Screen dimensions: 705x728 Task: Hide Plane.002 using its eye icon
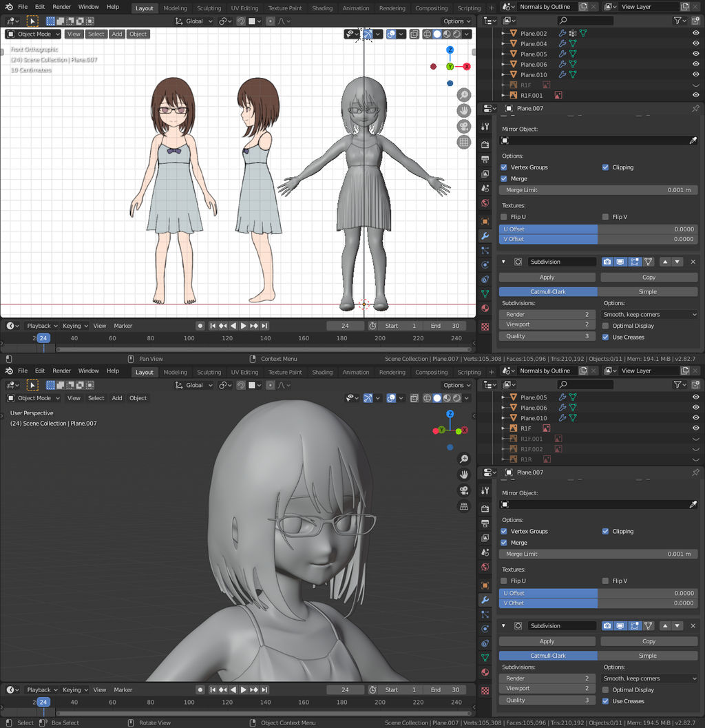695,33
